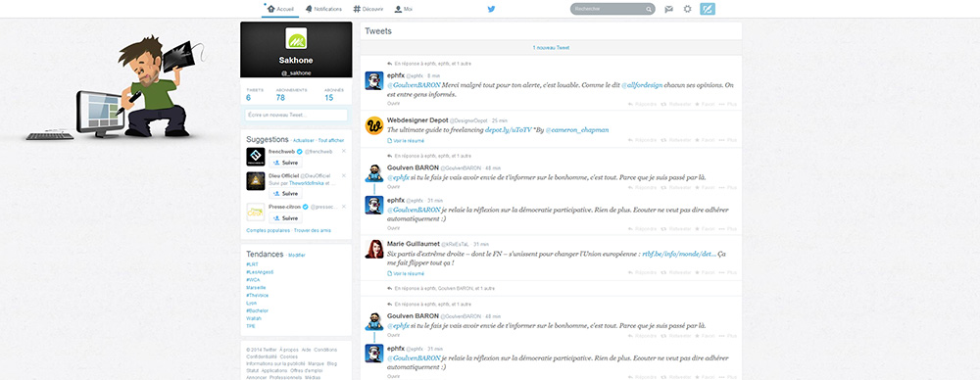Follow frenchweb with Suivre button

[x=285, y=163]
